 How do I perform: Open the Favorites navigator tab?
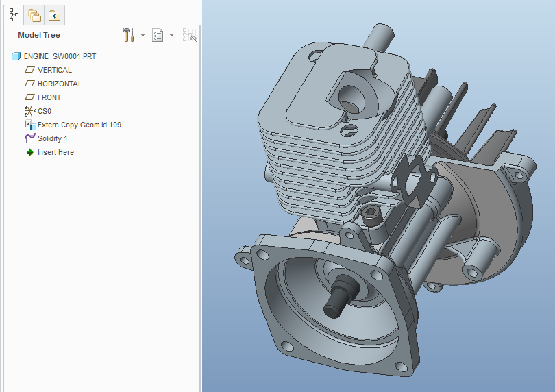(x=55, y=16)
